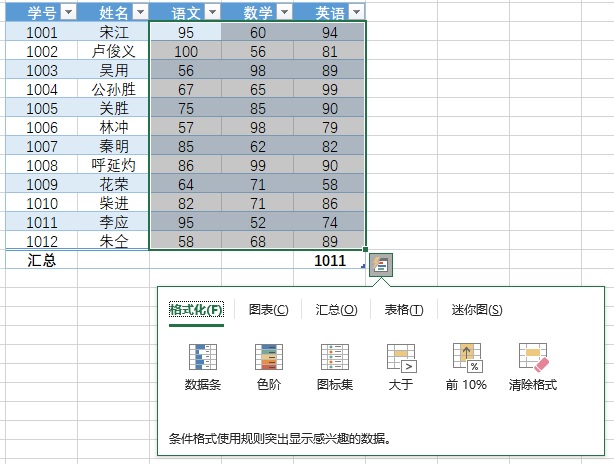Select the name cell 林冲
614x464 pixels.
[113, 127]
